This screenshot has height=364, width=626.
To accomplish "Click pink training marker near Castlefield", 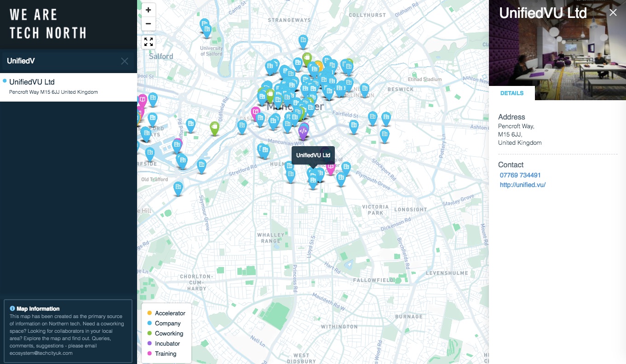I will [255, 112].
